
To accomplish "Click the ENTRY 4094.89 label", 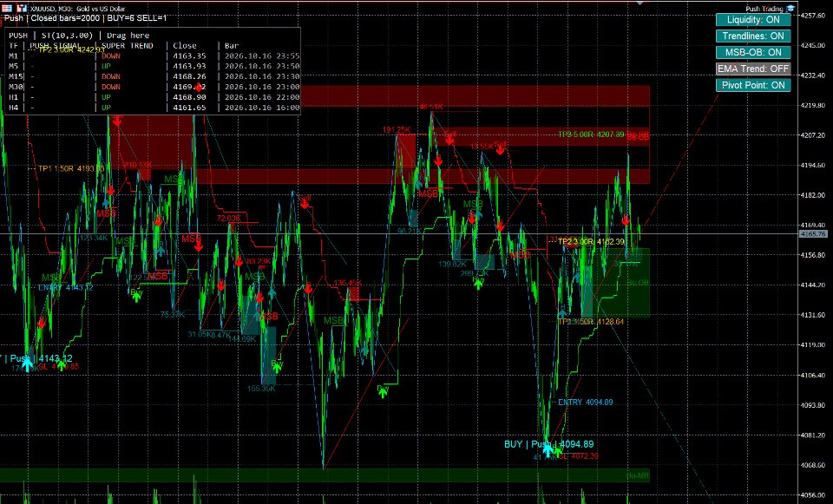I will (586, 403).
